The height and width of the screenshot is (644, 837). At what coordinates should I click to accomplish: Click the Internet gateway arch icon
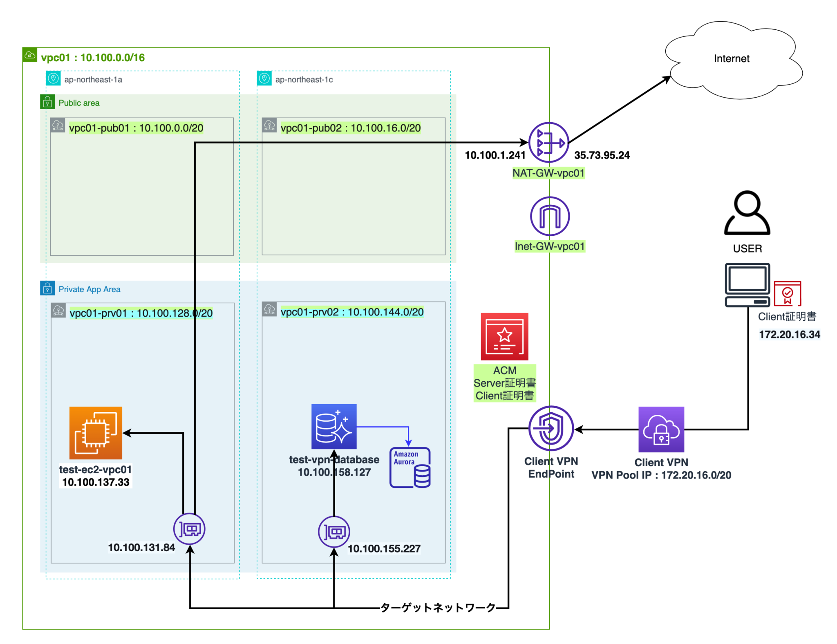(x=550, y=216)
